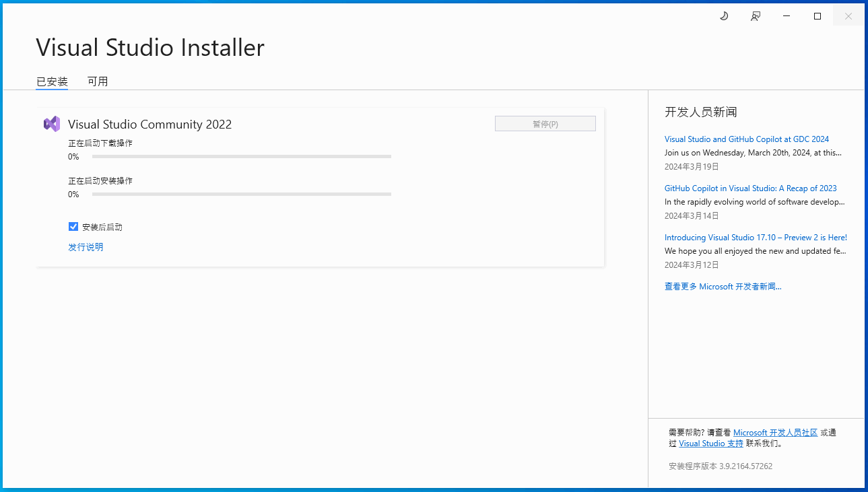
Task: Click the date 2024年3月19日
Action: pyautogui.click(x=692, y=167)
